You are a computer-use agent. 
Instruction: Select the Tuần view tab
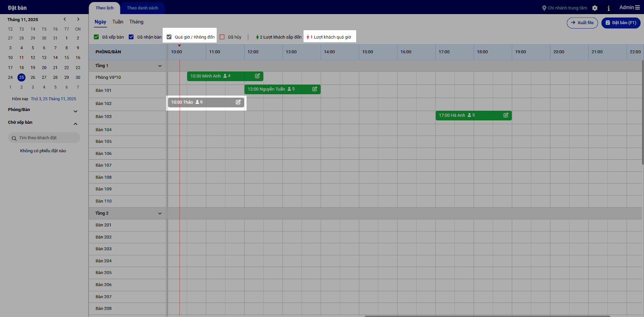pos(118,22)
